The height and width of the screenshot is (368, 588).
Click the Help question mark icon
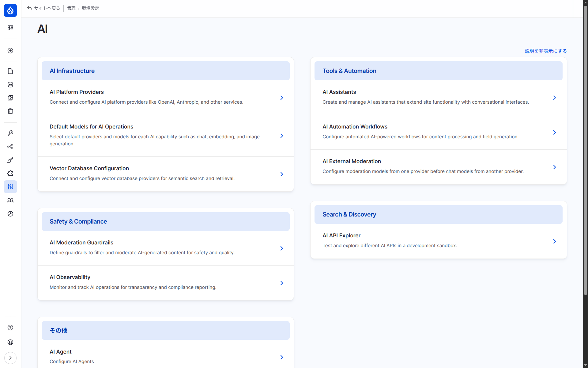tap(10, 328)
